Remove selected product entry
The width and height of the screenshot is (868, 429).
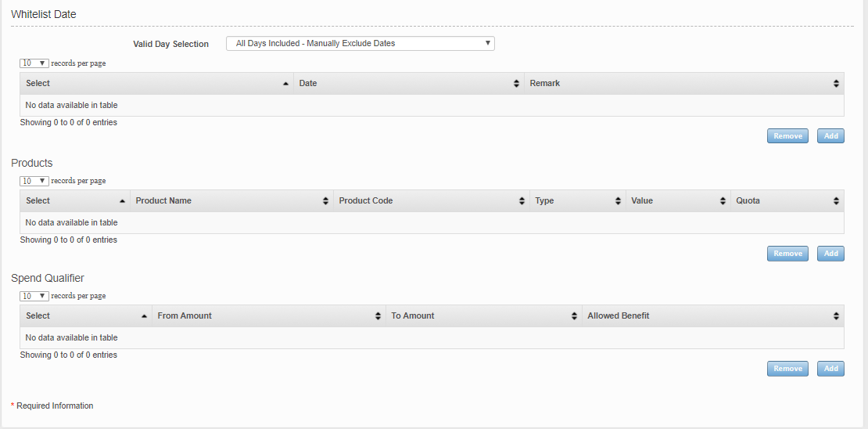[787, 254]
